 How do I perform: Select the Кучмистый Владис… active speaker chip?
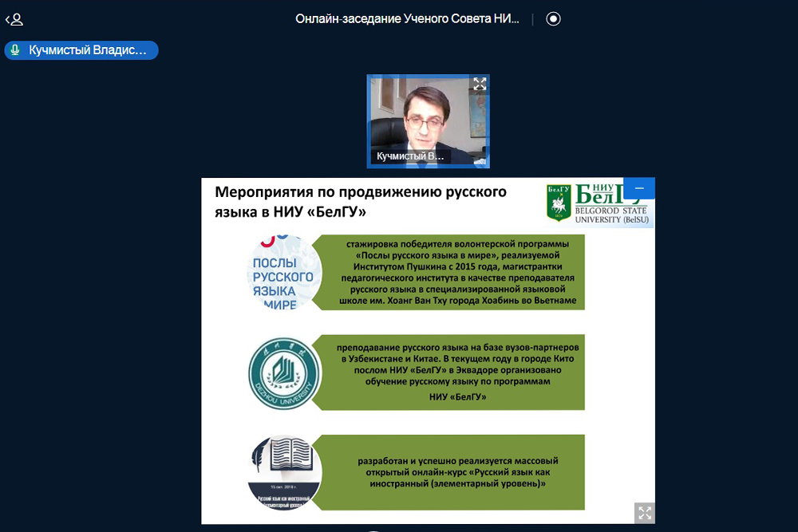(81, 50)
